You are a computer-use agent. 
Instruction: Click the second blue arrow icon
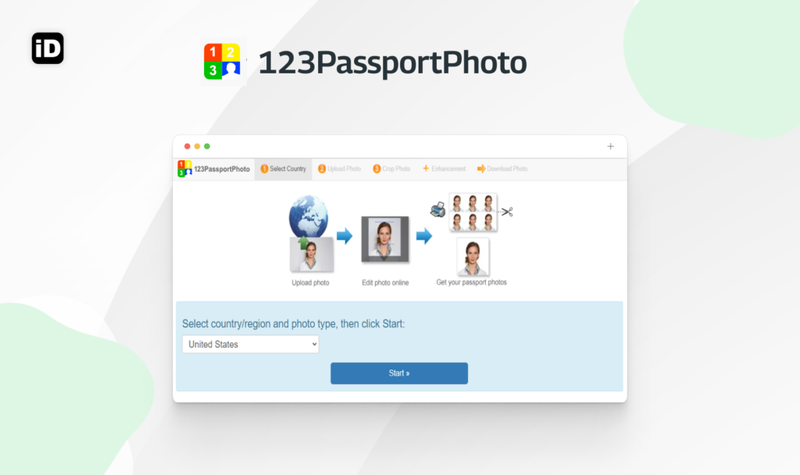pos(424,236)
